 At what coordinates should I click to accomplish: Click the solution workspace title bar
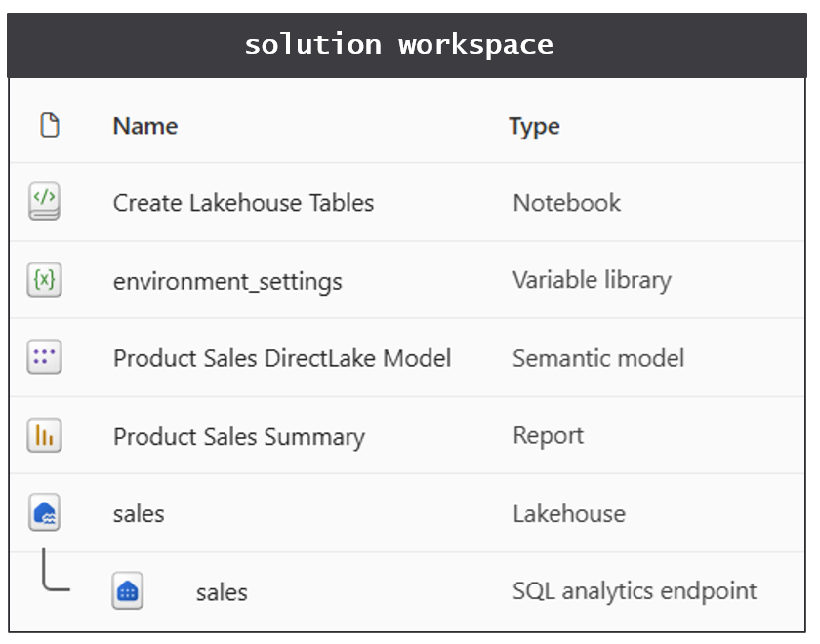tap(407, 46)
